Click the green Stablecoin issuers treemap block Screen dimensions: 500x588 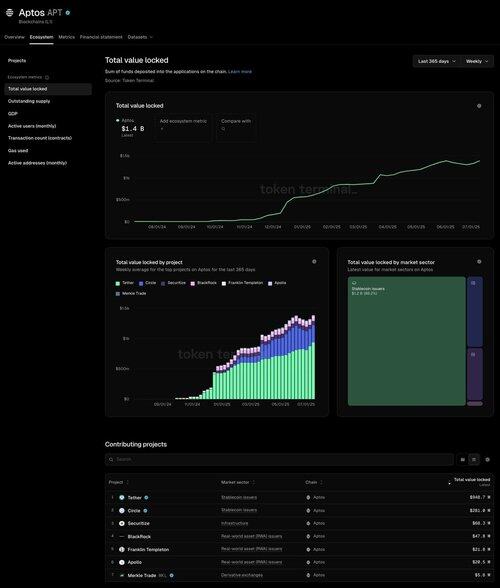[407, 341]
